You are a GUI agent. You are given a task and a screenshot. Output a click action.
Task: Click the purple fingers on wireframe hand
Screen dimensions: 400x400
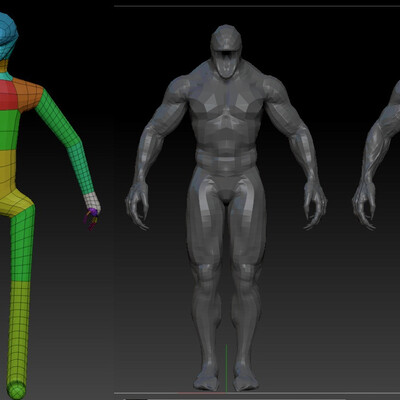click(91, 218)
